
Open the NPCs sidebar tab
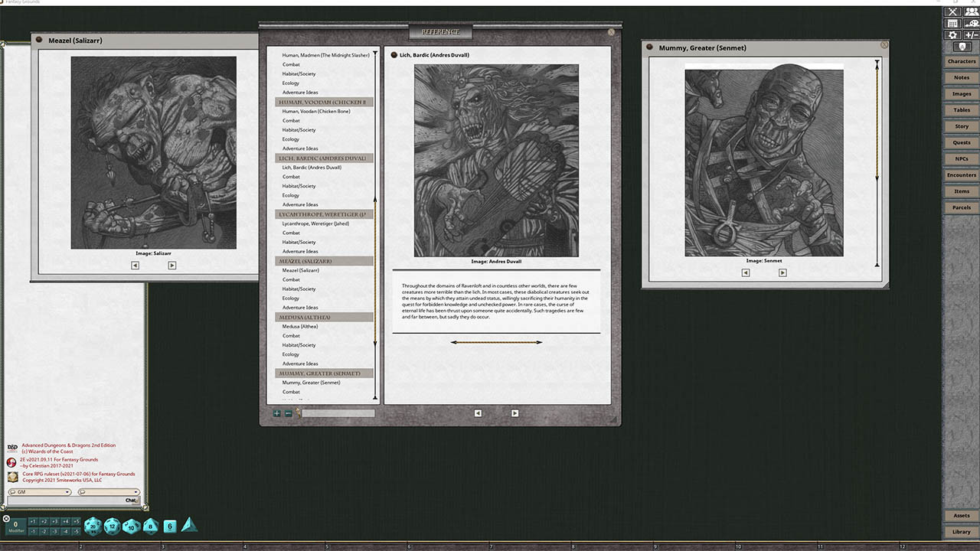click(x=962, y=159)
